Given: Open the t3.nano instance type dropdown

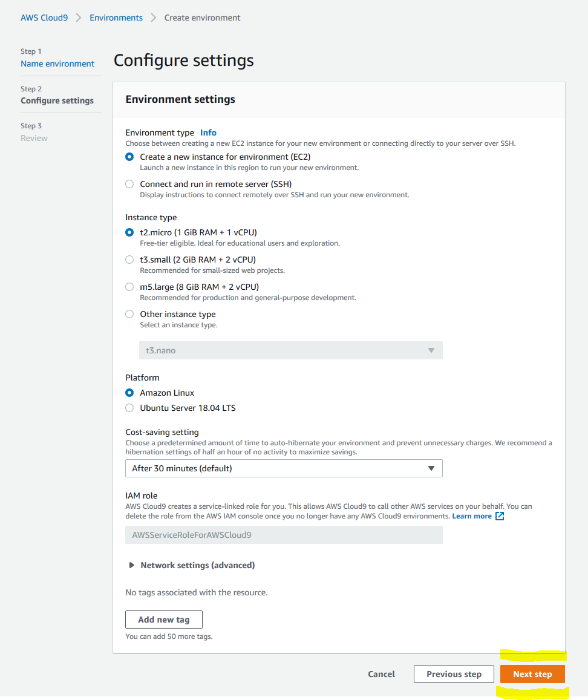Looking at the screenshot, I should tap(290, 350).
